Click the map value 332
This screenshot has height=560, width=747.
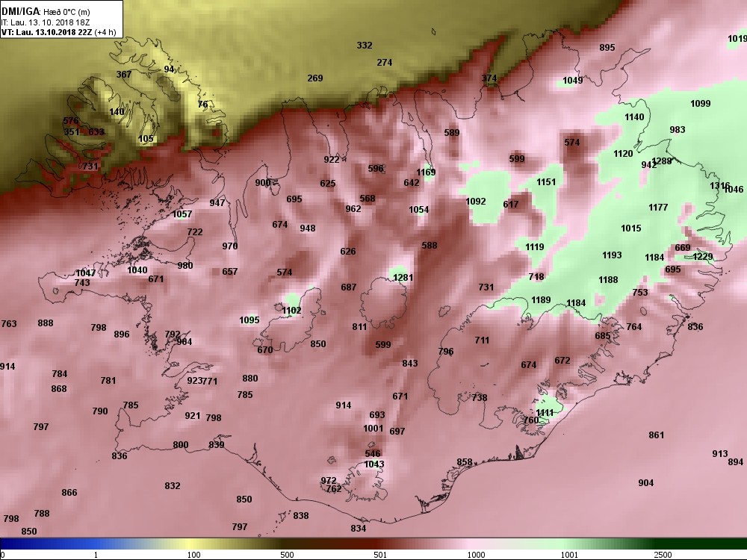tap(365, 46)
